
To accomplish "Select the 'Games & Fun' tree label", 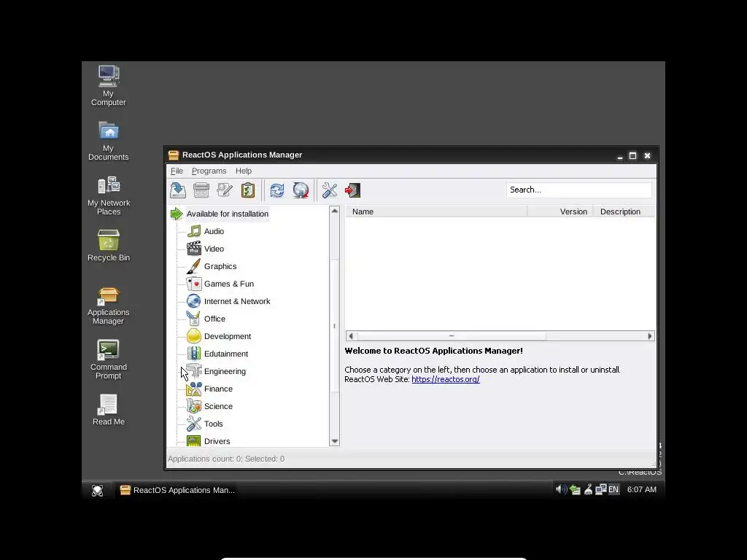I will pos(228,284).
